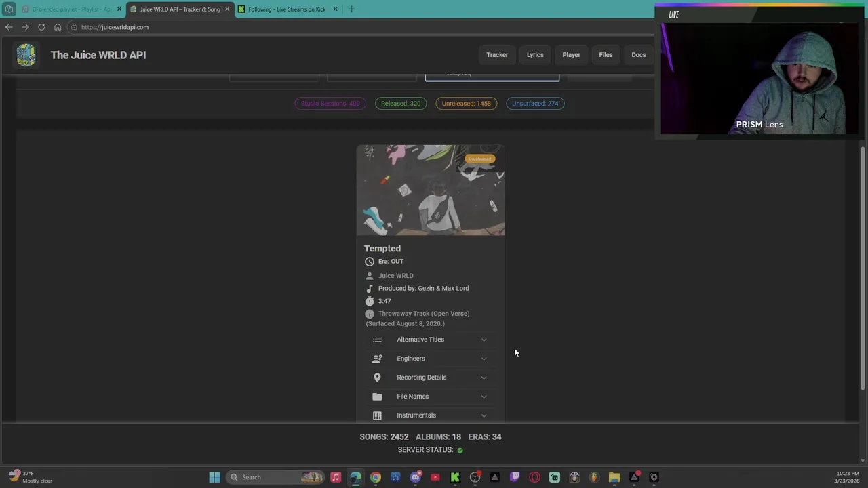The width and height of the screenshot is (868, 488).
Task: Open File Explorer from the taskbar
Action: [614, 477]
